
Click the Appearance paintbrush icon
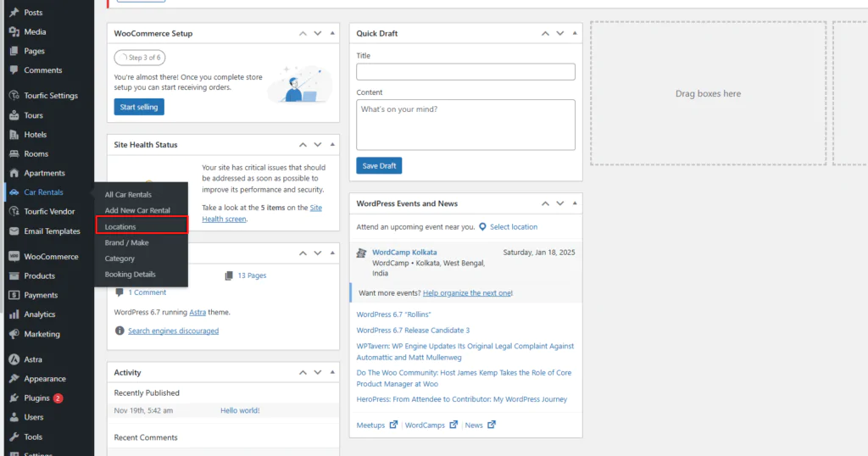click(x=14, y=379)
